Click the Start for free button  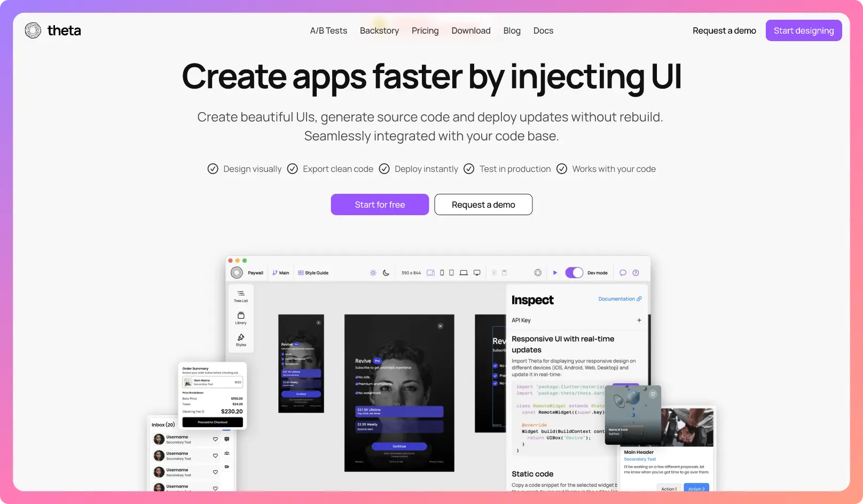coord(380,204)
